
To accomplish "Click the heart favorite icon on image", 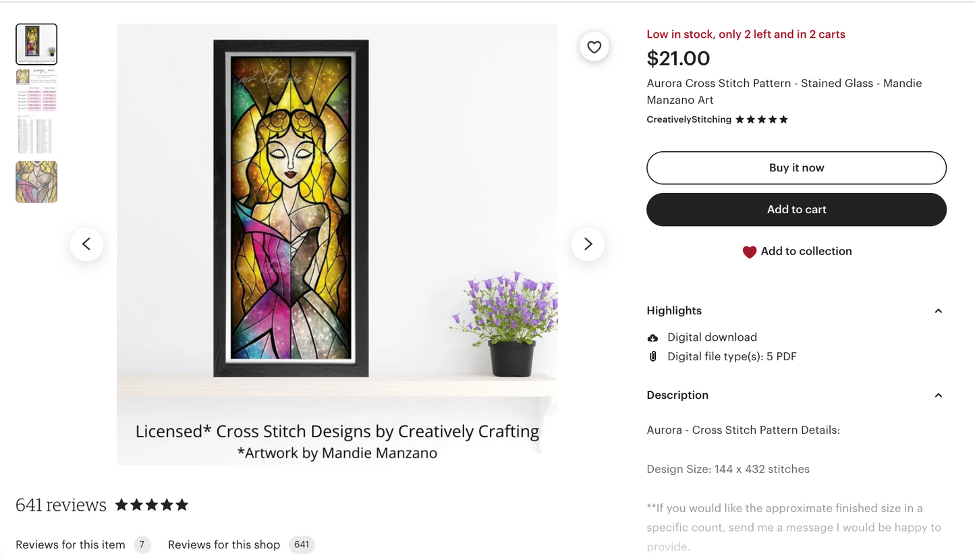I will coord(594,47).
